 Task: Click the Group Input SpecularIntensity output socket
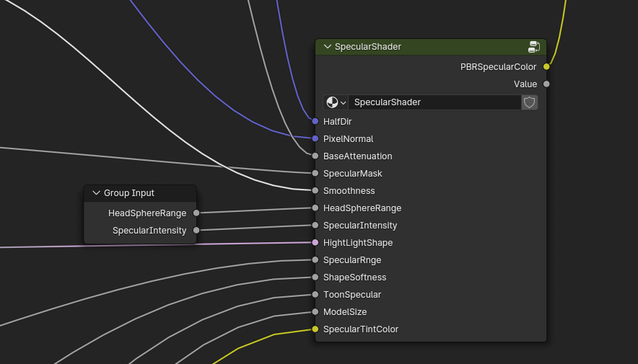point(196,231)
